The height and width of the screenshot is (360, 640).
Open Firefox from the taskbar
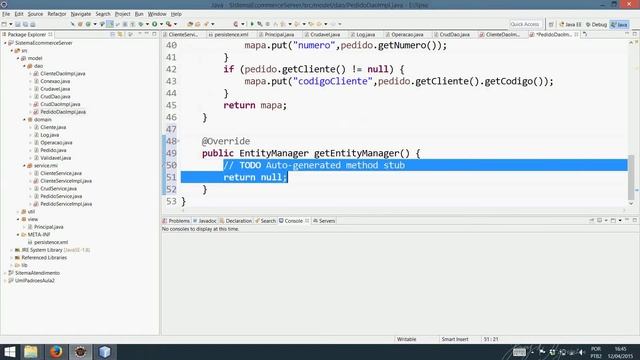tap(56, 352)
